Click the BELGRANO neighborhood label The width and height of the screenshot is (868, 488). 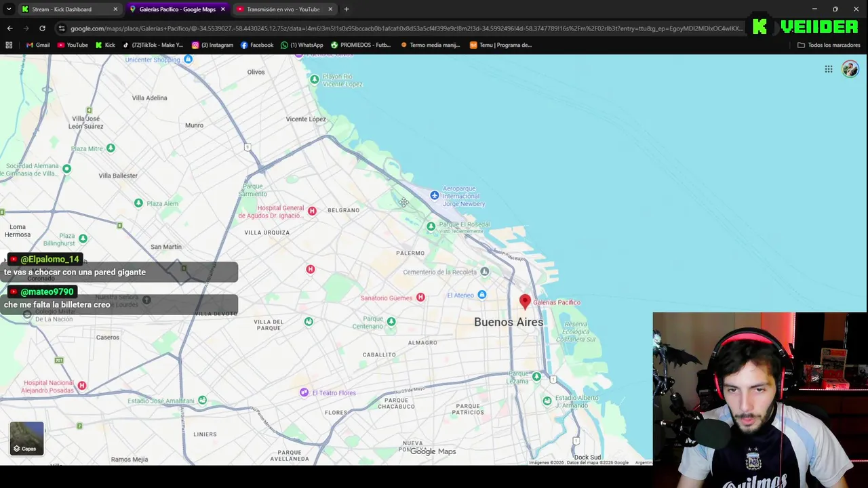click(344, 210)
